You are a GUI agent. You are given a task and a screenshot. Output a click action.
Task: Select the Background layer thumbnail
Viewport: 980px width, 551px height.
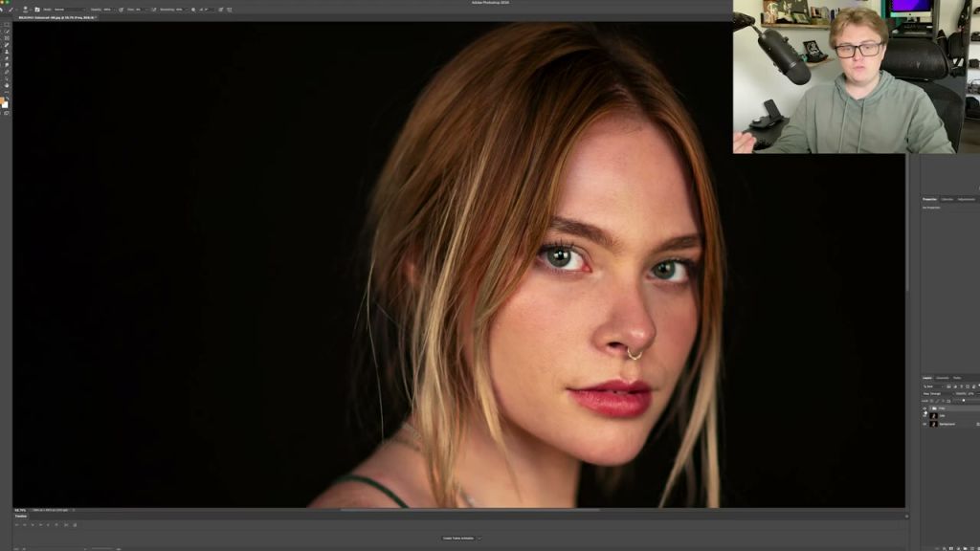pyautogui.click(x=934, y=424)
